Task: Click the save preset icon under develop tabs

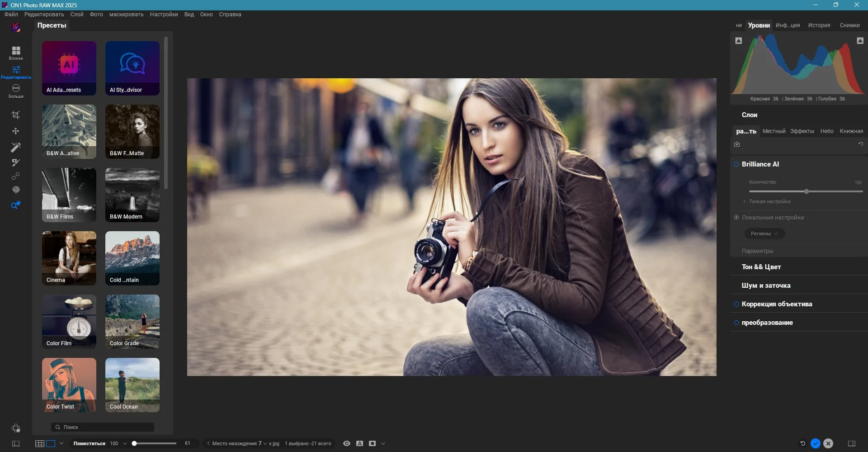Action: click(x=737, y=144)
